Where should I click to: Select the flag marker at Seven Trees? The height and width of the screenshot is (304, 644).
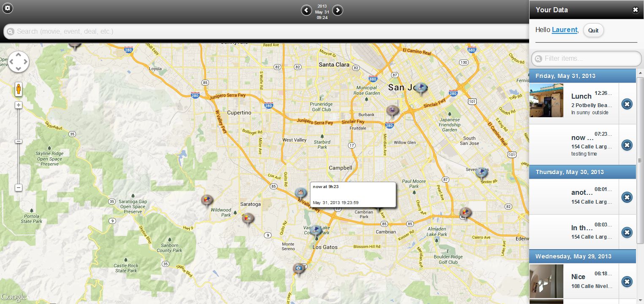pos(481,174)
